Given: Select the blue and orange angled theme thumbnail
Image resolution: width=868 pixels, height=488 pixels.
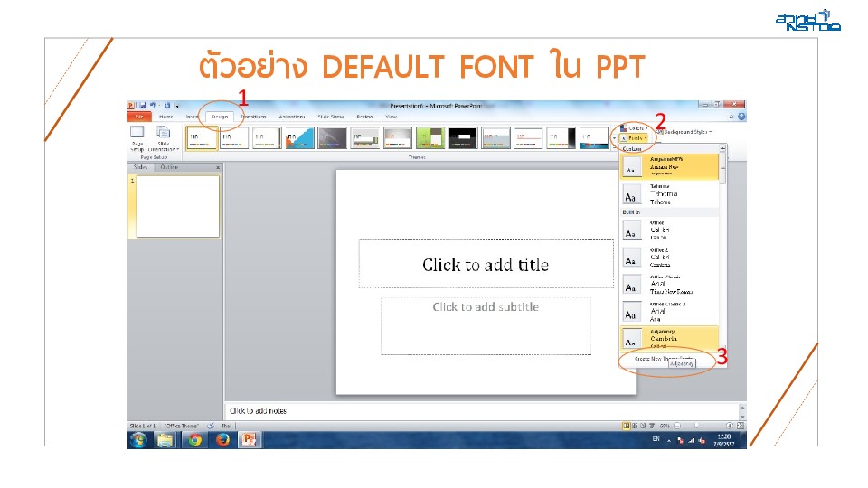Looking at the screenshot, I should [x=299, y=137].
